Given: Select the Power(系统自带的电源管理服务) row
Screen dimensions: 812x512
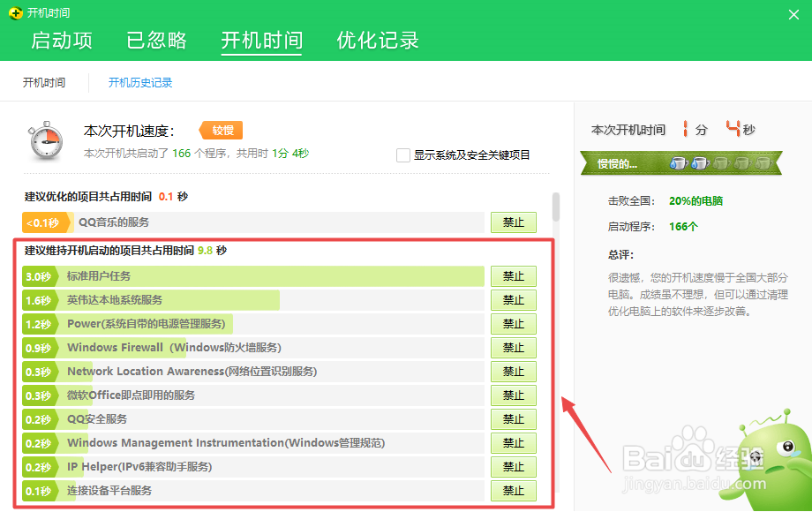Looking at the screenshot, I should (x=253, y=324).
